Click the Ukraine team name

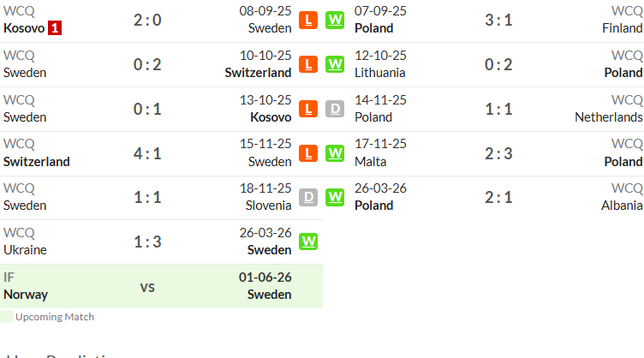point(25,250)
